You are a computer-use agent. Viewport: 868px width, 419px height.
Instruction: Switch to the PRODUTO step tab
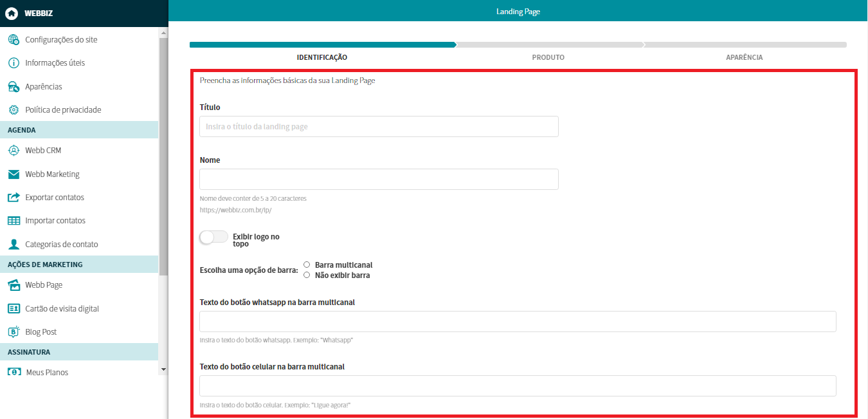point(548,57)
